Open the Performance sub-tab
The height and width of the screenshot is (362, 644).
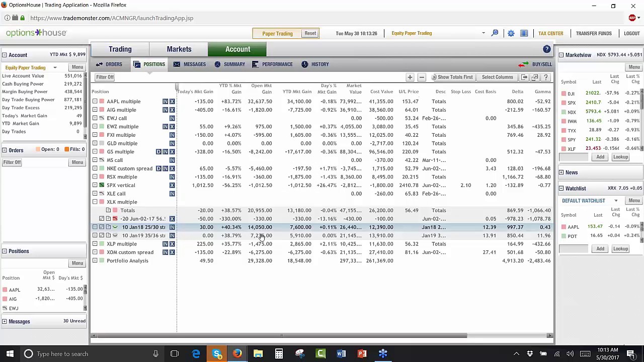point(272,64)
